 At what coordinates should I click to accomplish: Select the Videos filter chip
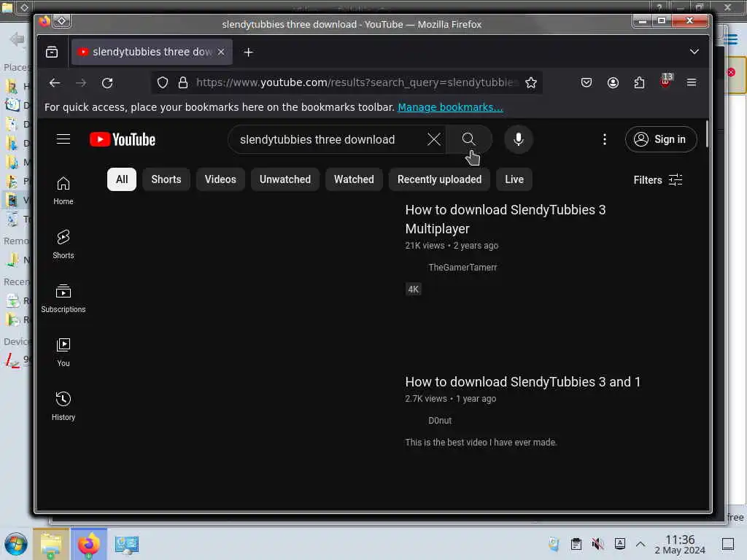coord(220,179)
